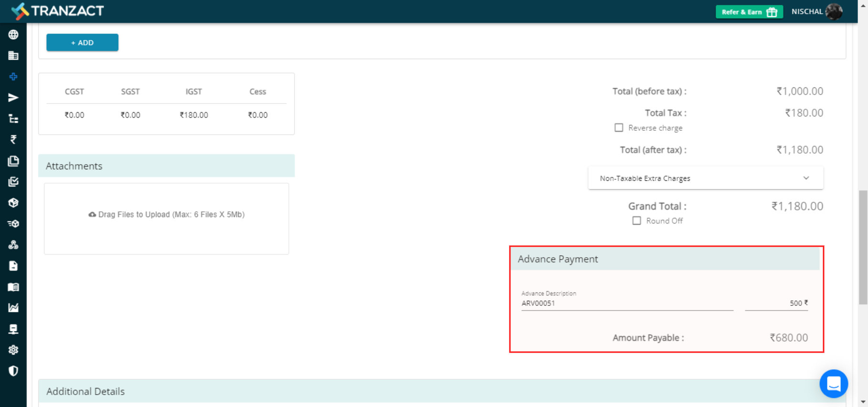Click the CGST column header
This screenshot has height=407, width=868.
coord(74,92)
